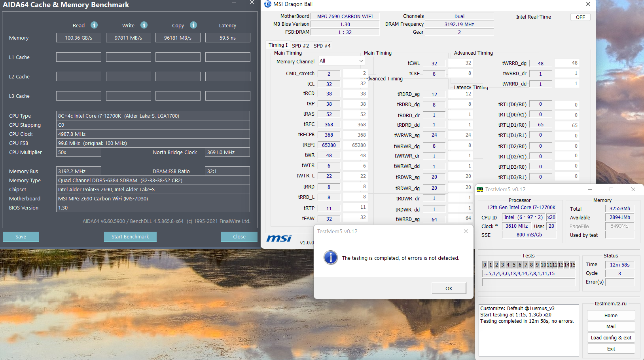Select the tFAW blue value field
This screenshot has height=360, width=644.
point(329,219)
